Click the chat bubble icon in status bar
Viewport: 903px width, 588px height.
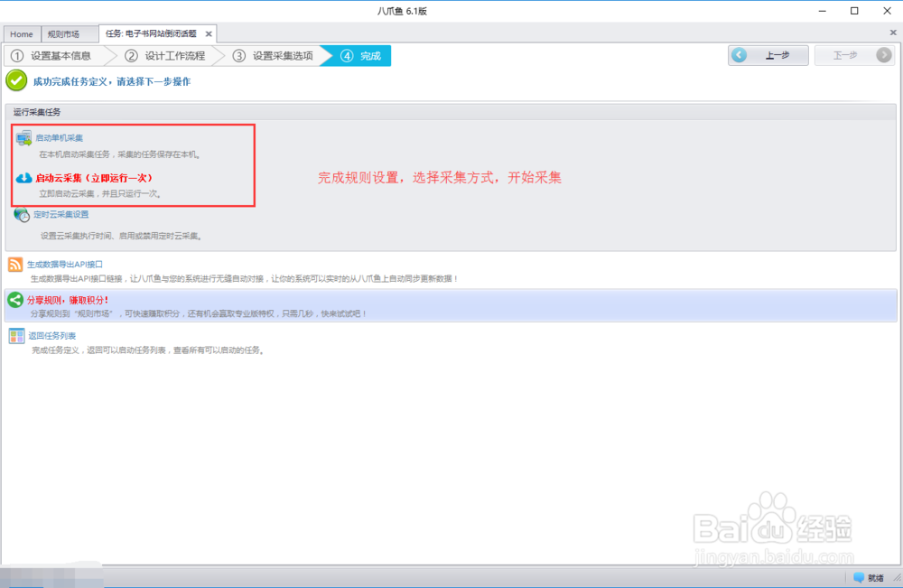pos(859,577)
